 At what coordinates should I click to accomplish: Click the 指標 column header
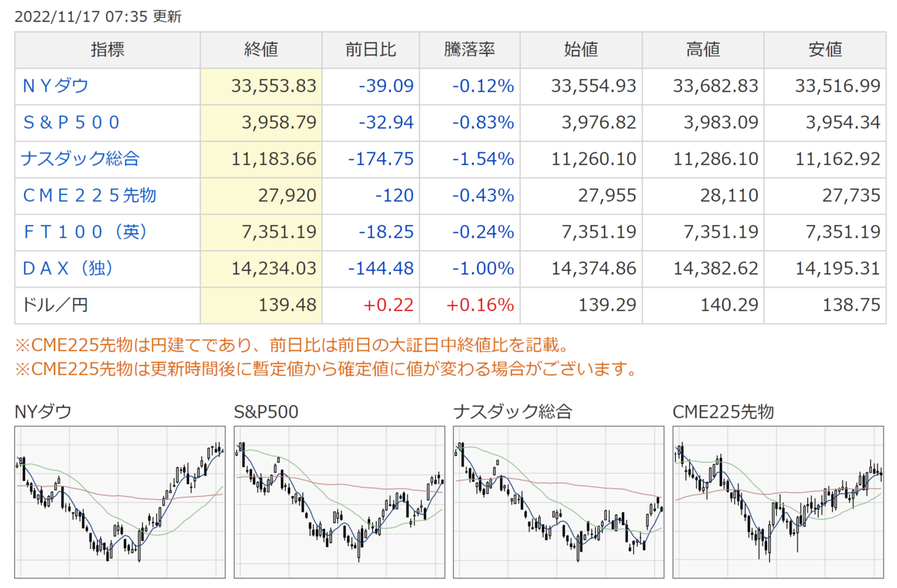(108, 50)
